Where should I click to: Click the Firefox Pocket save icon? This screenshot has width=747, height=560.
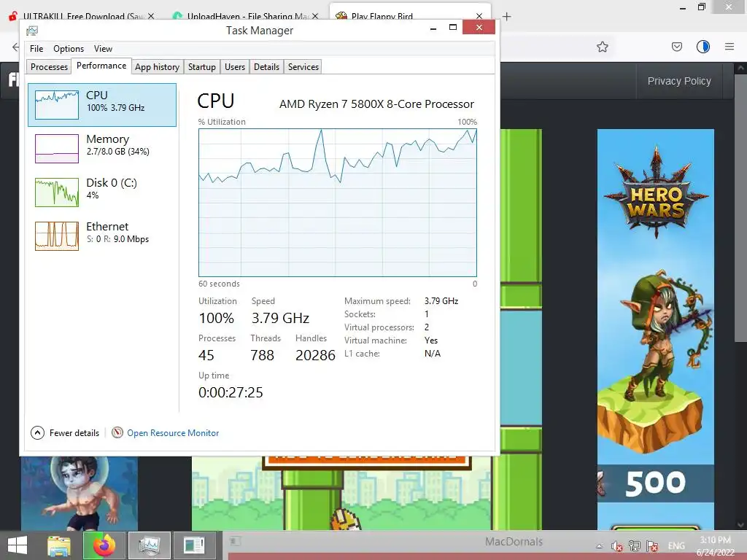pos(676,47)
